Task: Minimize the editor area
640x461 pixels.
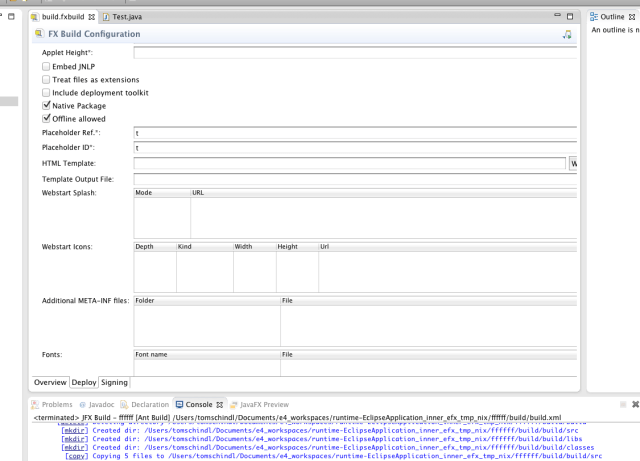Action: 557,17
